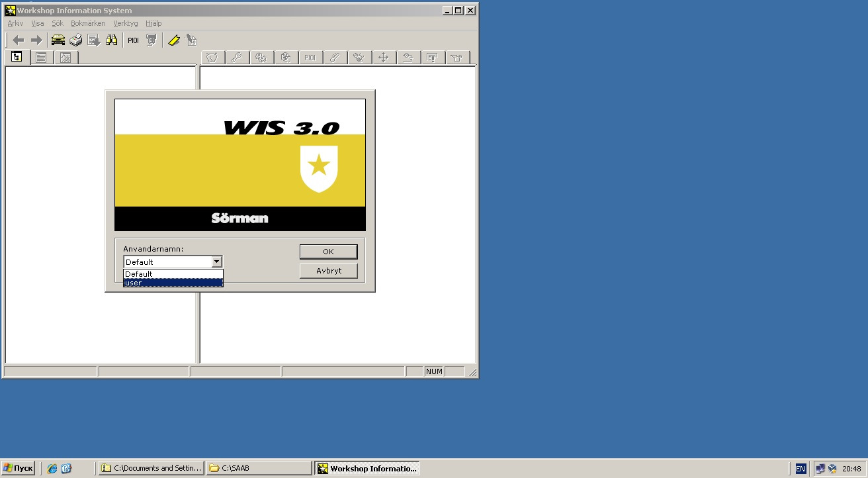
Task: Click the 20:48 system clock
Action: point(851,469)
